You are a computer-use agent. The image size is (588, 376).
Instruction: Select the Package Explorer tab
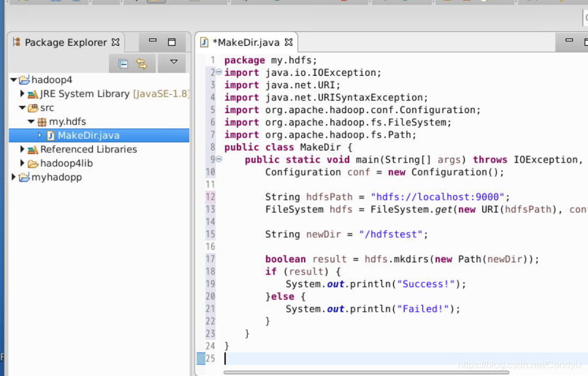66,42
